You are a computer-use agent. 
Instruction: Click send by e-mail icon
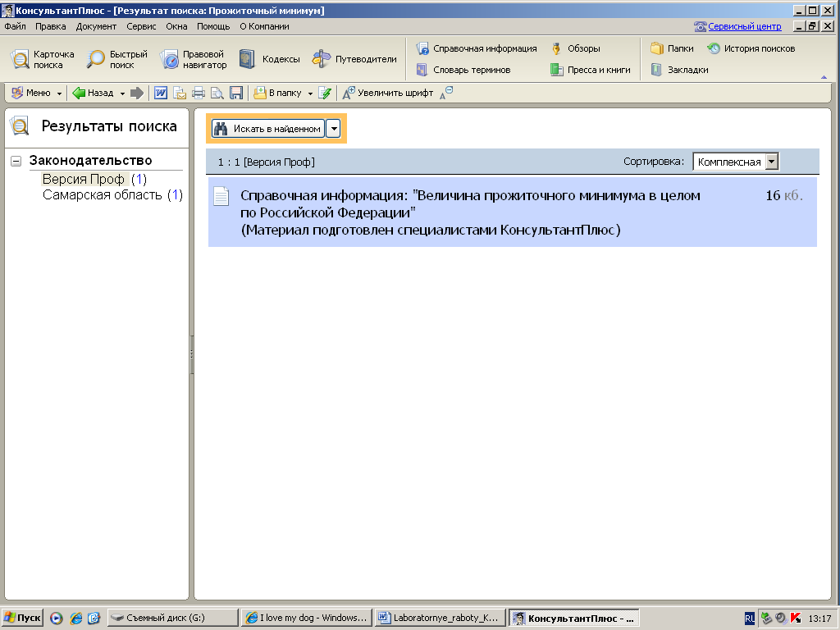coord(180,93)
